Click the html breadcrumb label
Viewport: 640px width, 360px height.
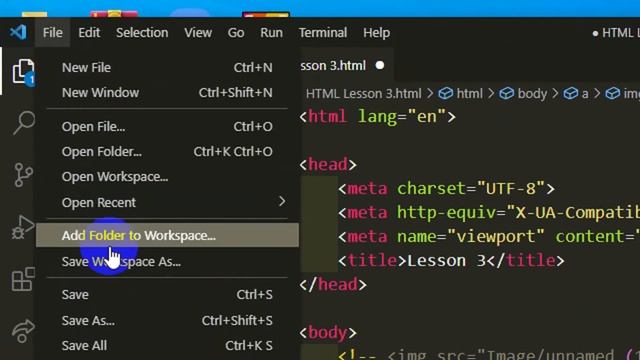point(469,93)
